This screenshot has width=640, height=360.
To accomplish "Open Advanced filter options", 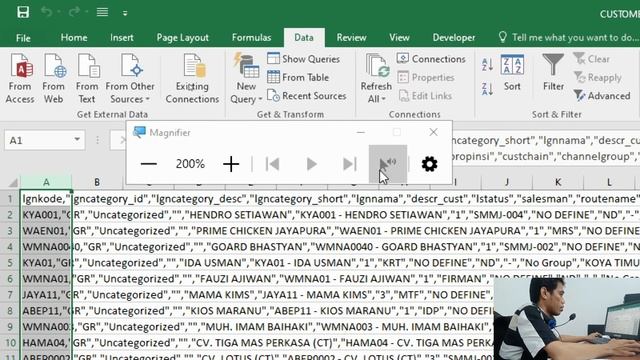I will coord(602,96).
